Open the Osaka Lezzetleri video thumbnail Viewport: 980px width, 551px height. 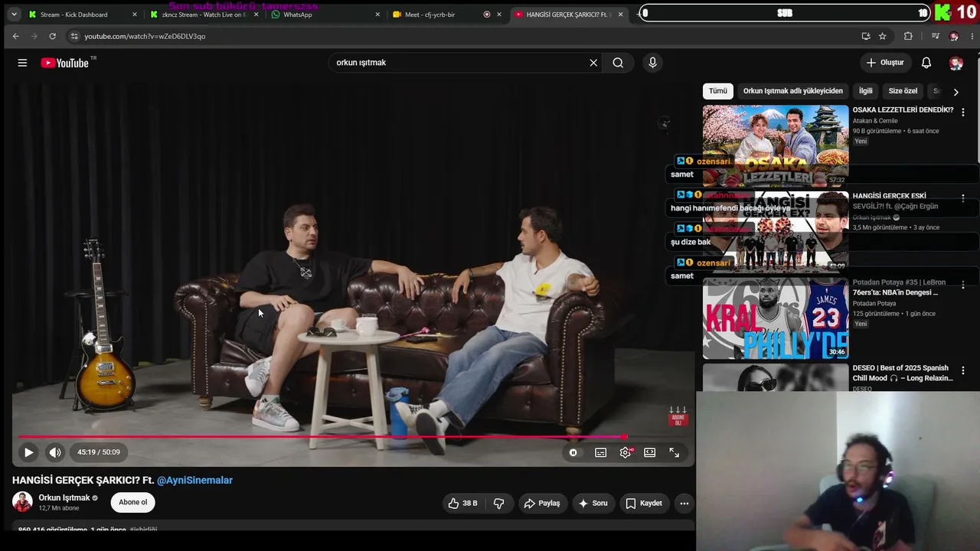tap(776, 145)
